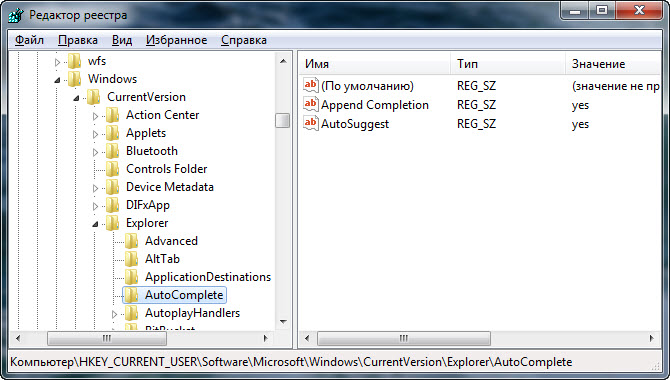Open the Файл menu
670x380 pixels.
pos(29,40)
